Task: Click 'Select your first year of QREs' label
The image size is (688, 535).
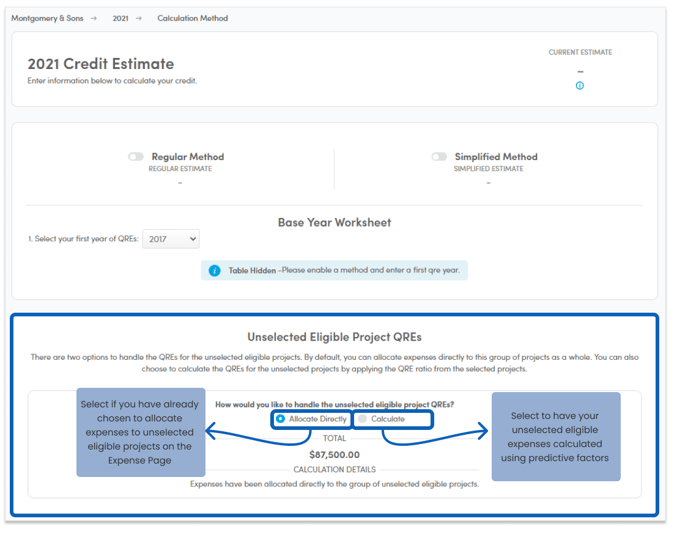Action: pos(83,239)
